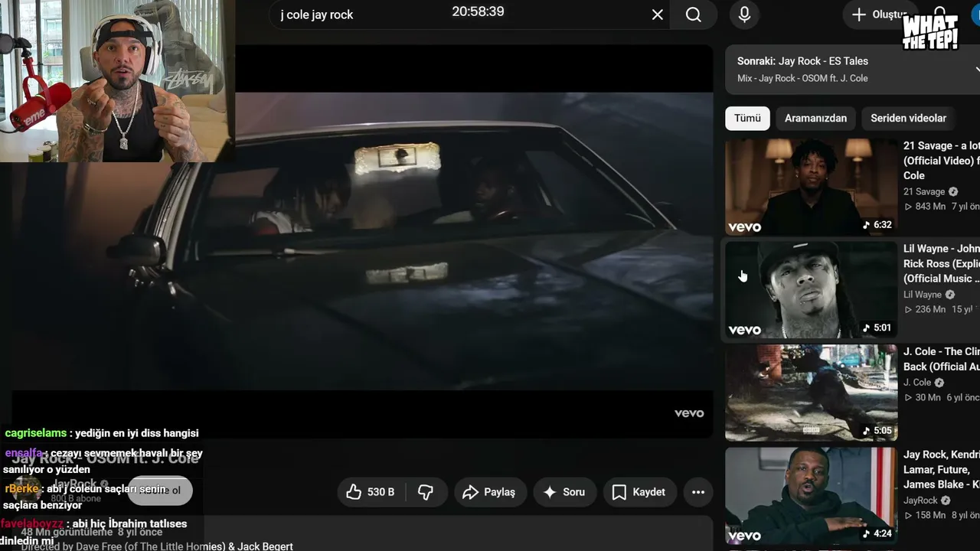The height and width of the screenshot is (551, 980).
Task: Open the "Lil Wayne - John" video title
Action: pos(941,263)
